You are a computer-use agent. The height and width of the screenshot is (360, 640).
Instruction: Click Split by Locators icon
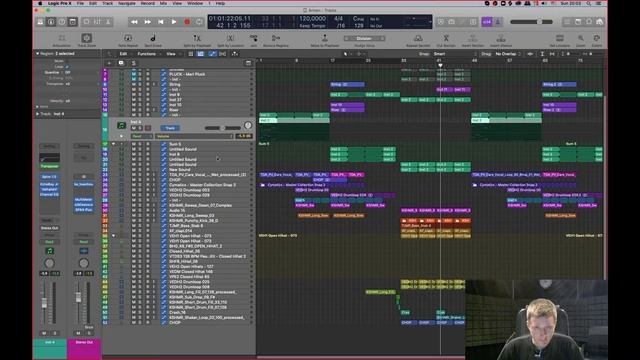pyautogui.click(x=230, y=38)
